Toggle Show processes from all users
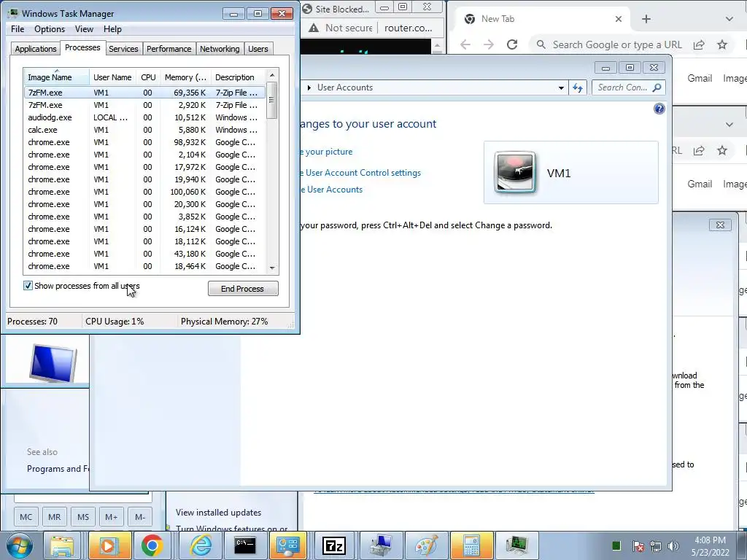 pyautogui.click(x=28, y=286)
